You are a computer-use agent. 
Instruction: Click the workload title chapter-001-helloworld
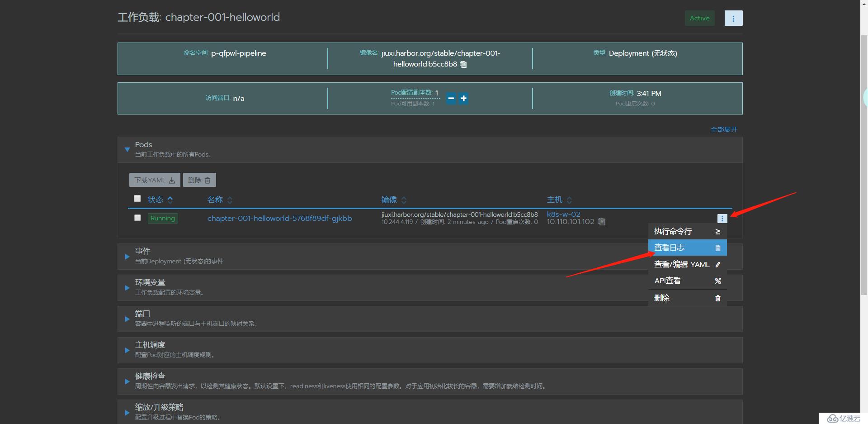click(222, 17)
